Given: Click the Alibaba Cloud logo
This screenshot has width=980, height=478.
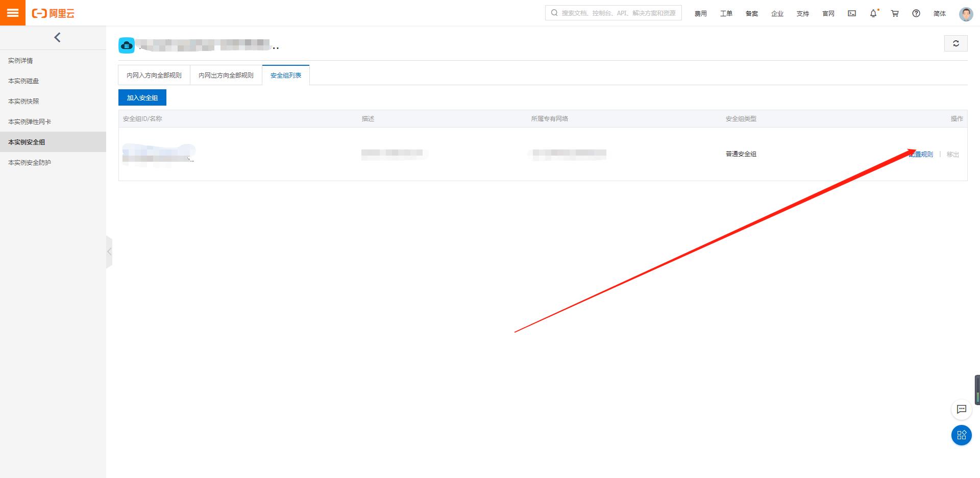Looking at the screenshot, I should (x=53, y=13).
